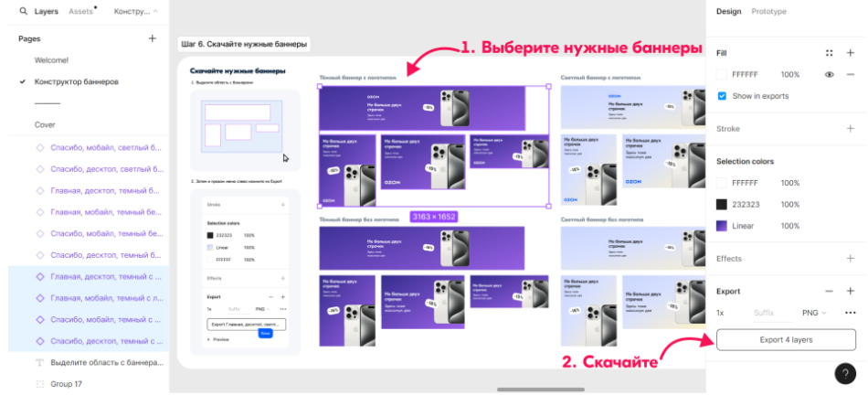The image size is (868, 395).
Task: Switch to the Prototype tab
Action: [x=768, y=12]
